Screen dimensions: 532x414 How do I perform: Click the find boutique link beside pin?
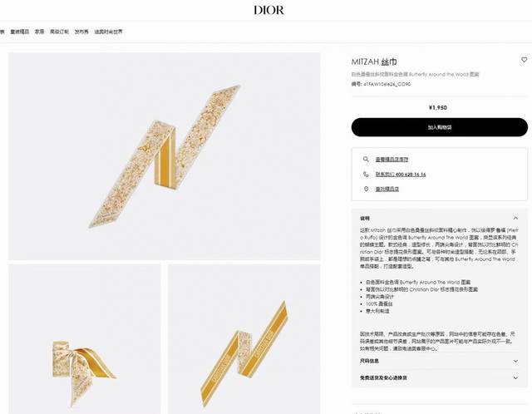(387, 189)
